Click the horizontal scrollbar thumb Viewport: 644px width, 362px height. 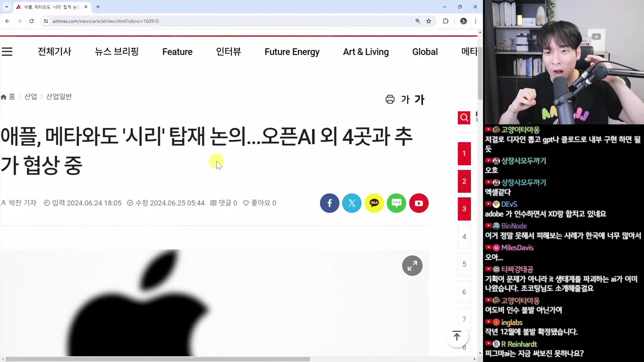(x=158, y=359)
